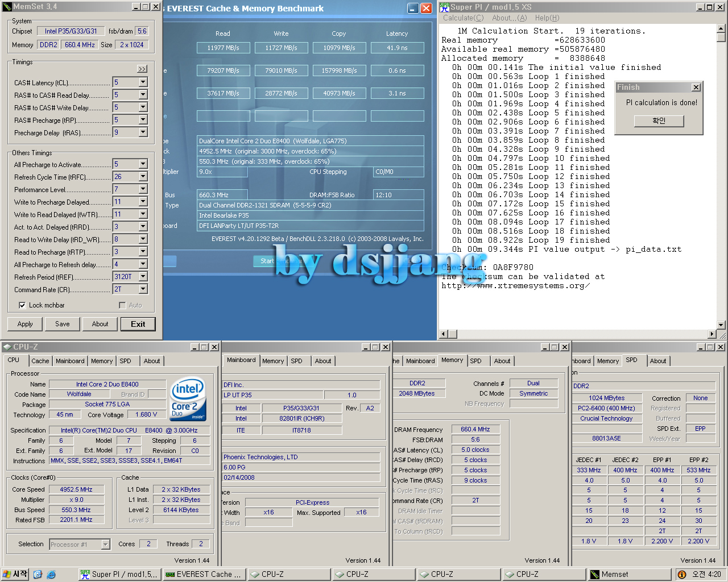Switch to Memset taskbar item
Screen dimensions: 728x582
(x=630, y=575)
